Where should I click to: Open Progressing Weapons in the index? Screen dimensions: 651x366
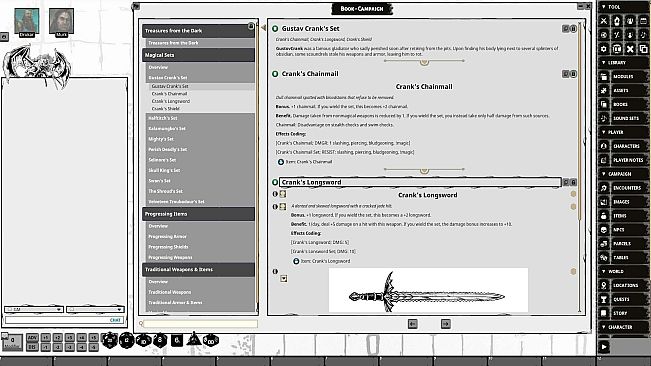(x=170, y=257)
